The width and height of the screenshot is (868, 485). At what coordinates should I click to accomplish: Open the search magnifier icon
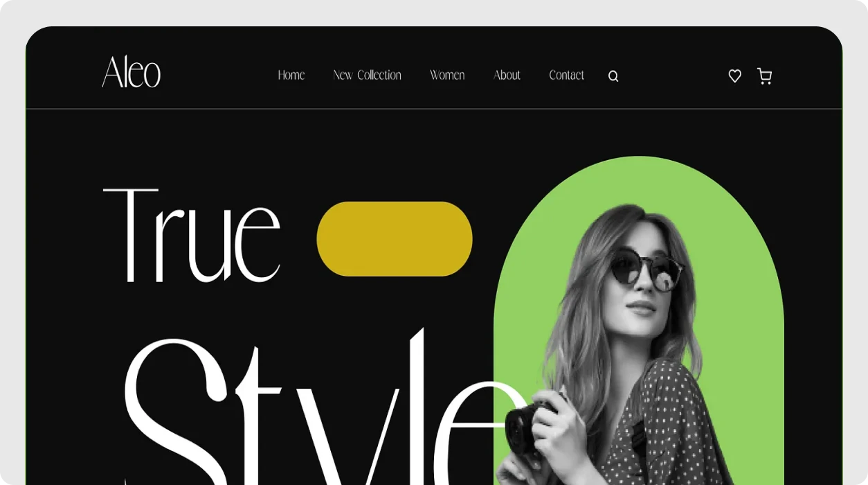tap(613, 76)
